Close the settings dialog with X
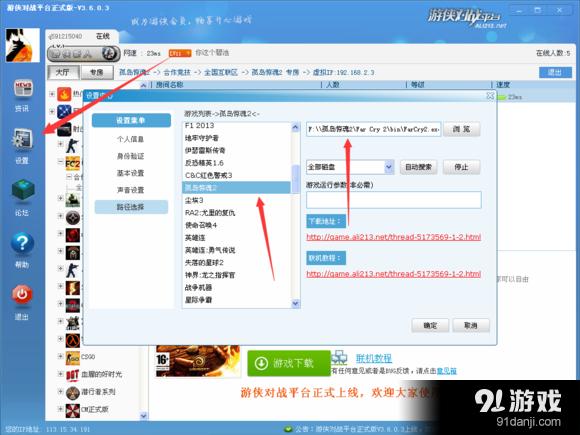The image size is (580, 435). pos(490,96)
